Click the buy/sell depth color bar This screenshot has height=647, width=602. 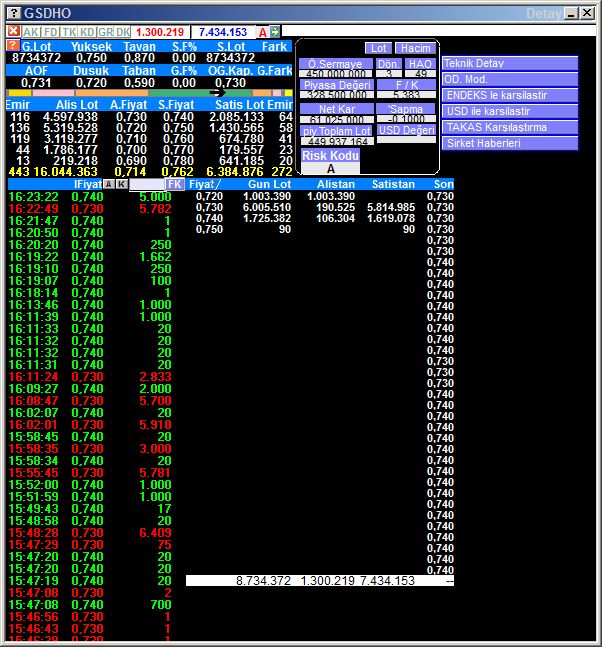pyautogui.click(x=150, y=93)
